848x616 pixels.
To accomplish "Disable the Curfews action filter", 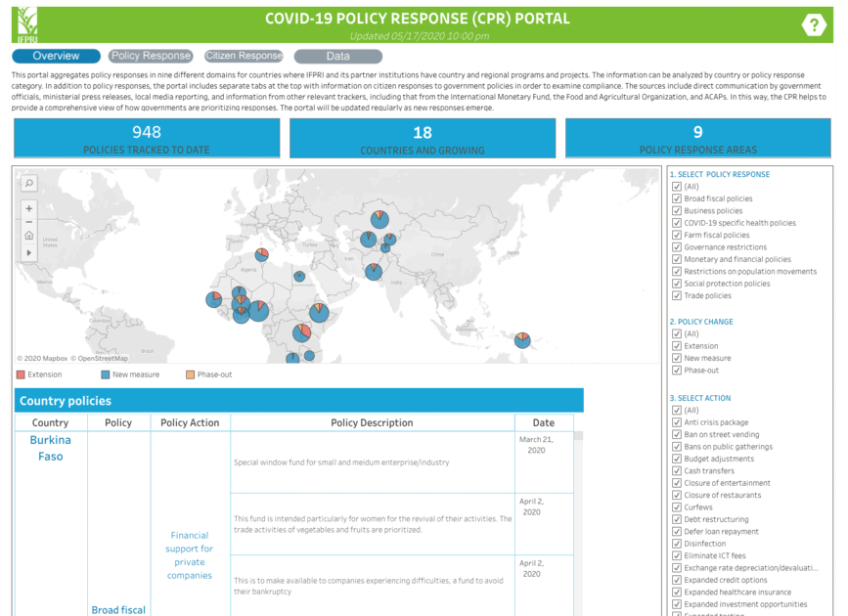I will click(676, 507).
